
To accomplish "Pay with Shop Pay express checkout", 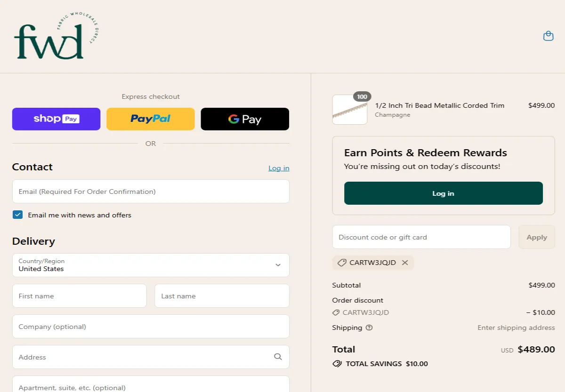I will click(56, 119).
